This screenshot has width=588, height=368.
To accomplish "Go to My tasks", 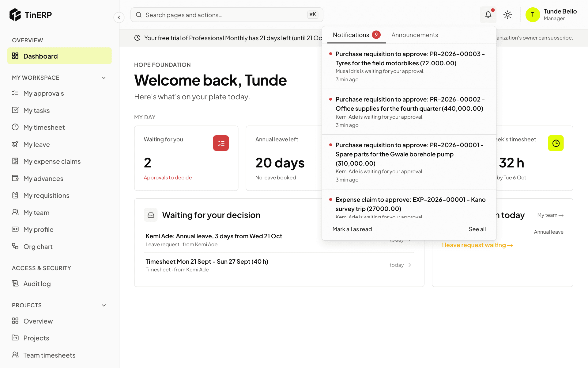I will click(x=59, y=110).
